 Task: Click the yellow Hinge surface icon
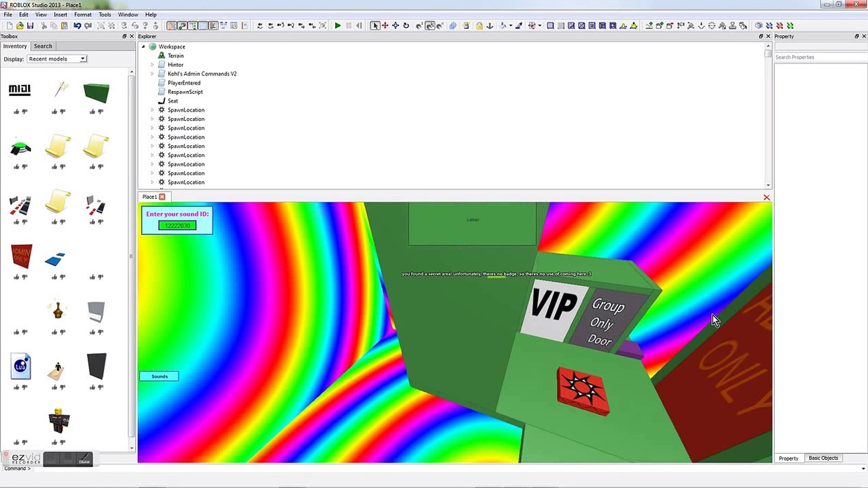click(623, 26)
